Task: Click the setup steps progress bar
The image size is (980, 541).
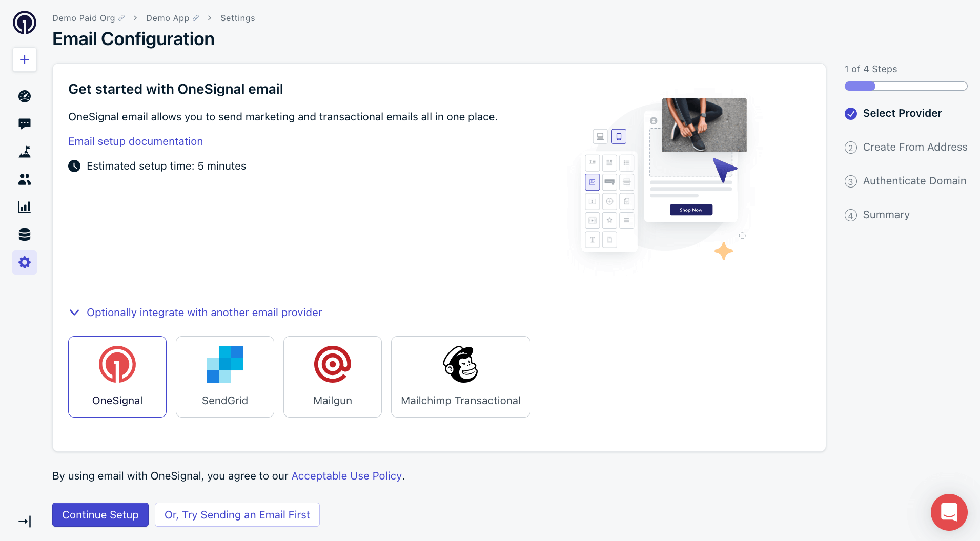Action: click(906, 86)
